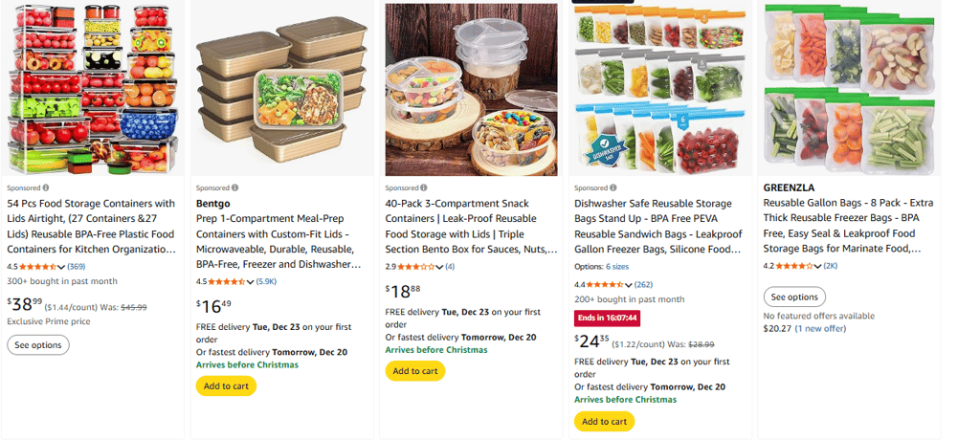The image size is (980, 440).
Task: Click the Sponsored info icon on the Dishwasher Safe bags listing
Action: point(614,187)
